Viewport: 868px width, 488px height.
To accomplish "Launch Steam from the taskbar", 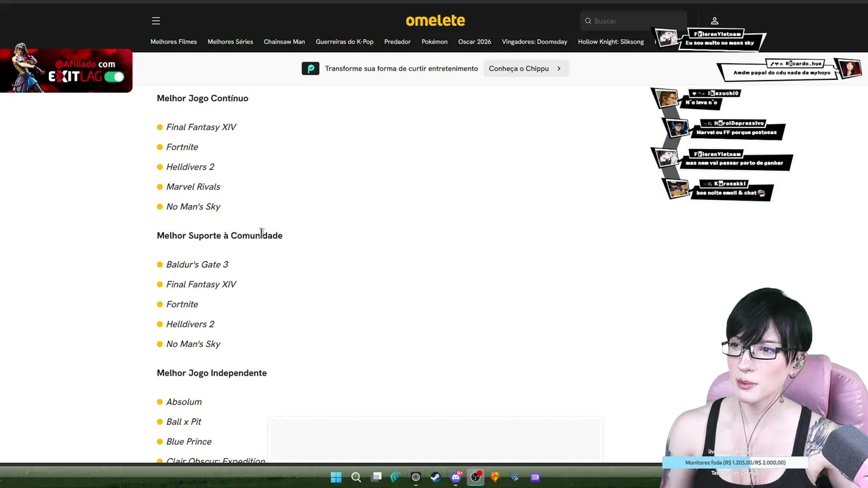I will click(x=435, y=477).
